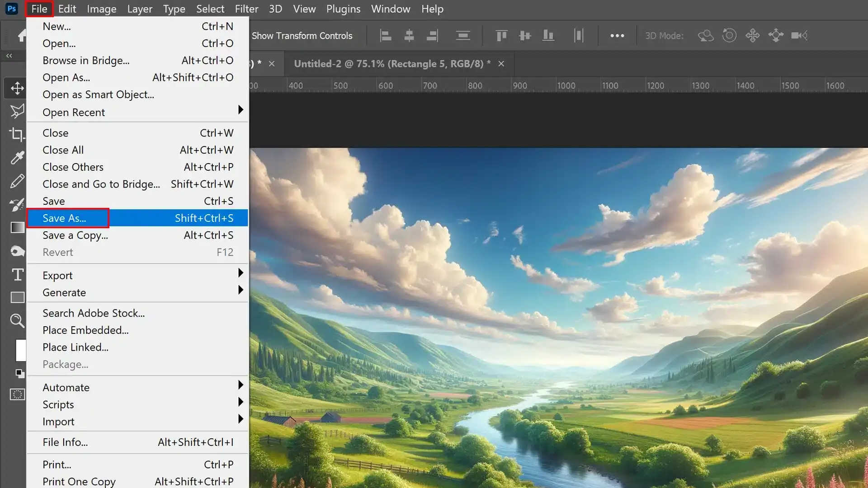The height and width of the screenshot is (488, 868).
Task: Open the Image menu
Action: coord(101,9)
